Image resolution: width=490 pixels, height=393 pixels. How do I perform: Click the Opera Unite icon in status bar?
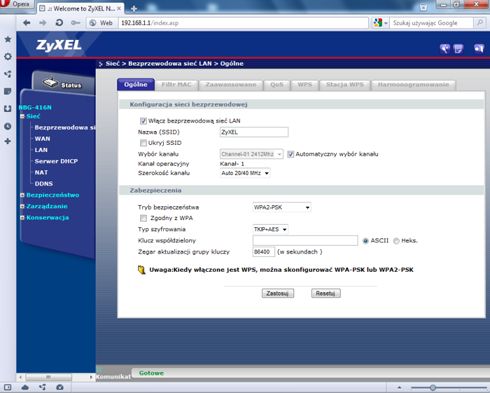tap(42, 387)
